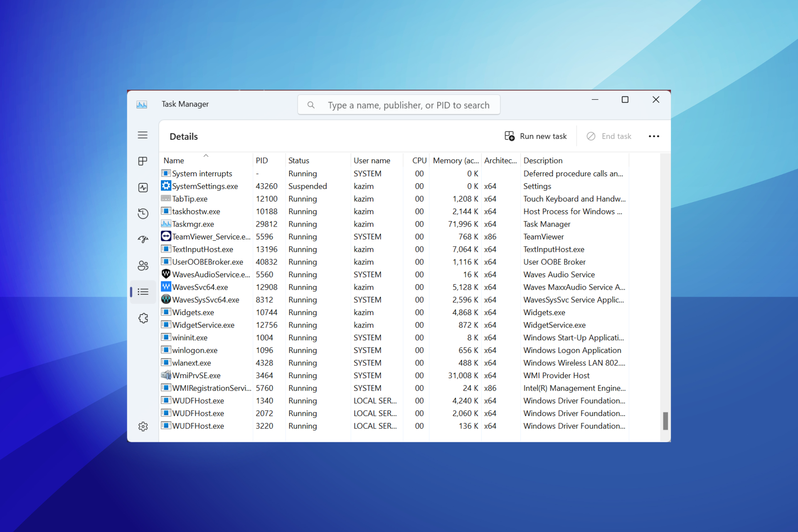
Task: Open the Users page icon
Action: [x=143, y=266]
